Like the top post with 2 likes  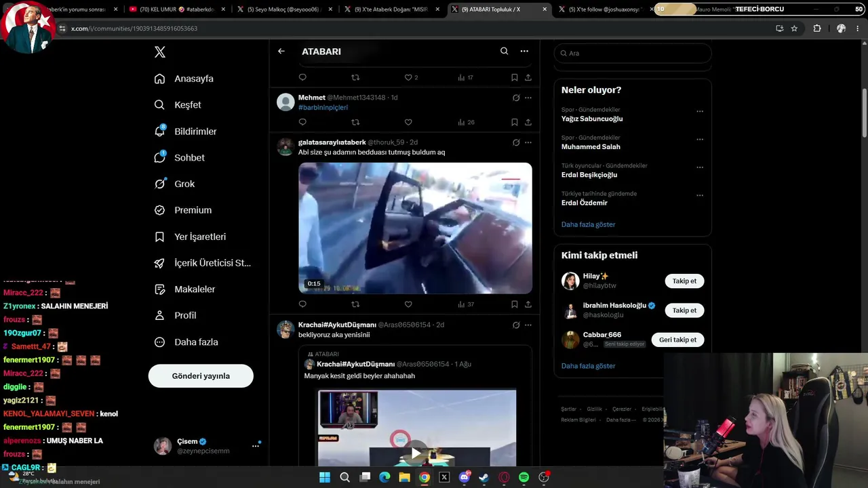tap(408, 77)
